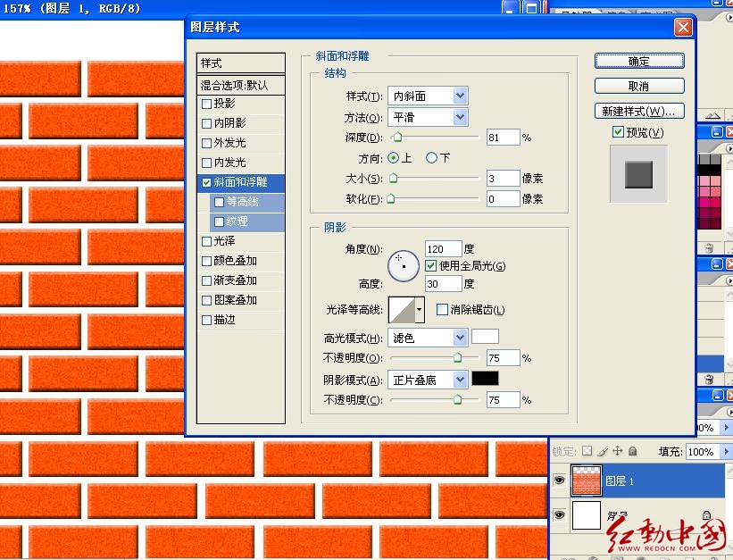733x560 pixels.
Task: Open 混合选项:默认 blending options
Action: click(x=241, y=85)
